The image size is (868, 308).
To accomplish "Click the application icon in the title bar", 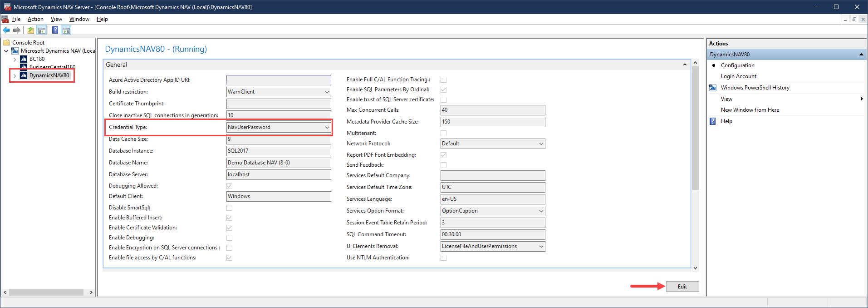I will click(x=7, y=7).
